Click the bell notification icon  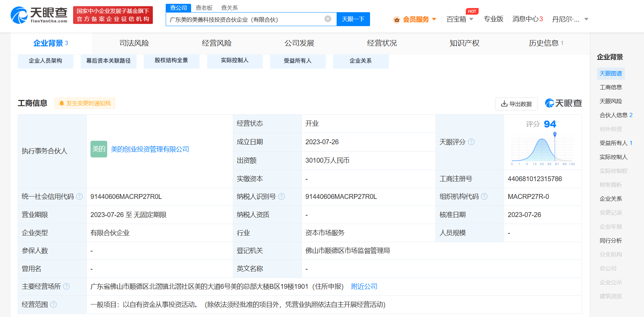click(x=62, y=103)
